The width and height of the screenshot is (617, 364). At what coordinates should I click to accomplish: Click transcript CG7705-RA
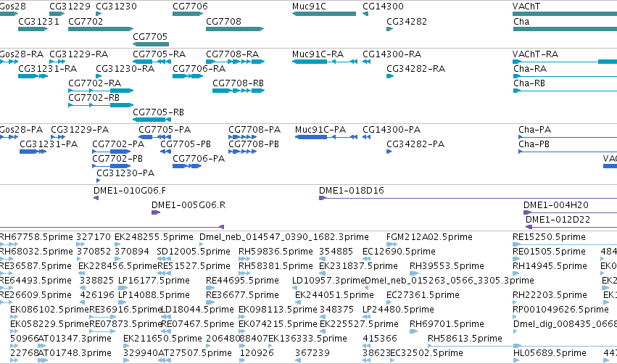click(152, 62)
